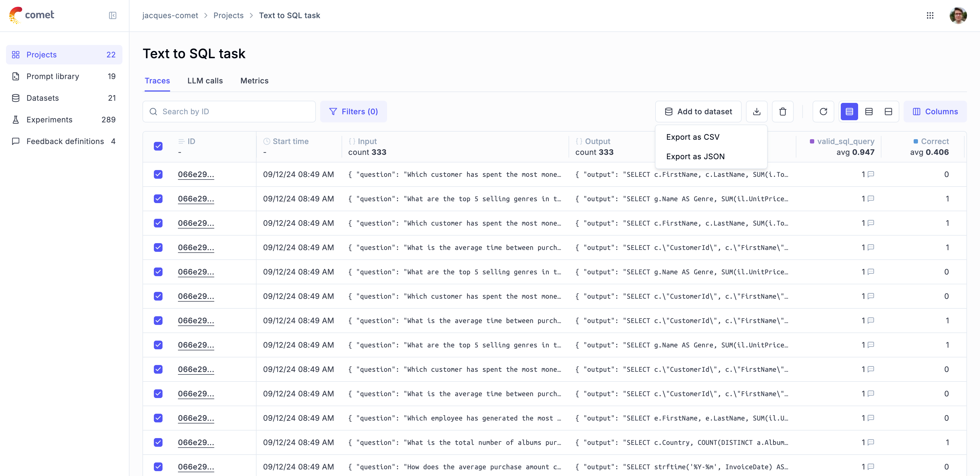The height and width of the screenshot is (476, 980).
Task: Select the Prompt library sidebar icon
Action: pyautogui.click(x=16, y=76)
